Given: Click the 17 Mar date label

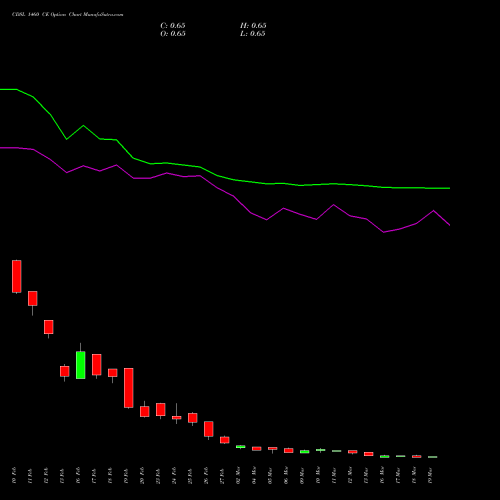Looking at the screenshot, I should [398, 475].
